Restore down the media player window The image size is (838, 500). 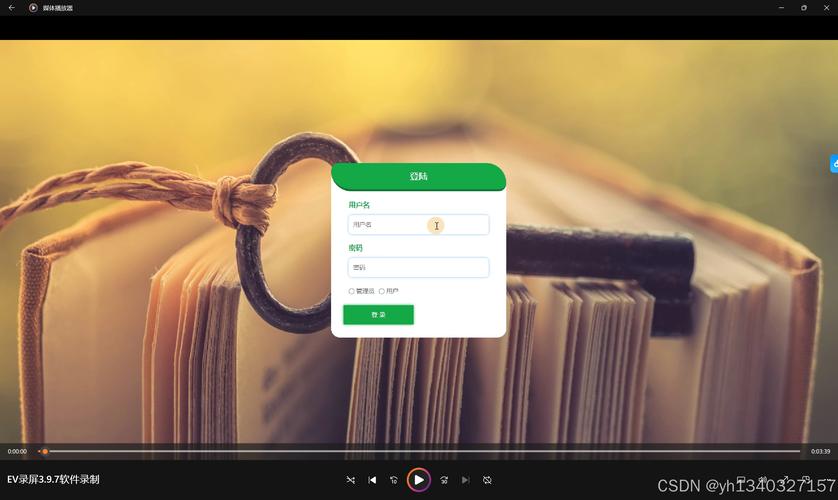804,7
